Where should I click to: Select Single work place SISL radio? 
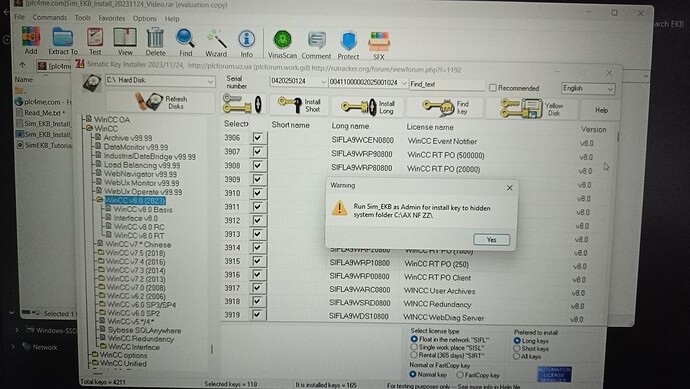pos(414,347)
